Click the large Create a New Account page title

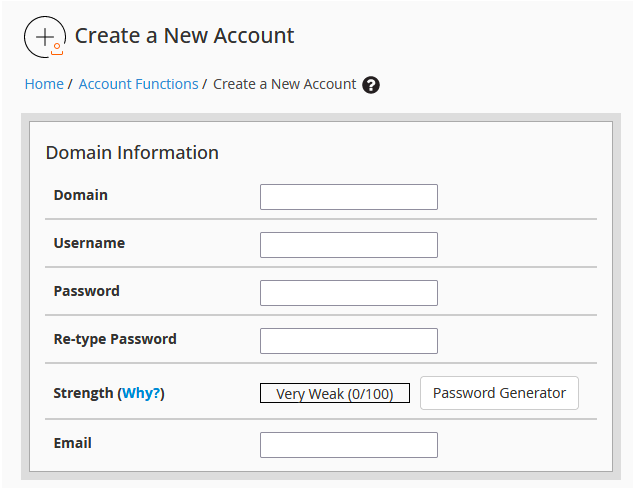184,36
